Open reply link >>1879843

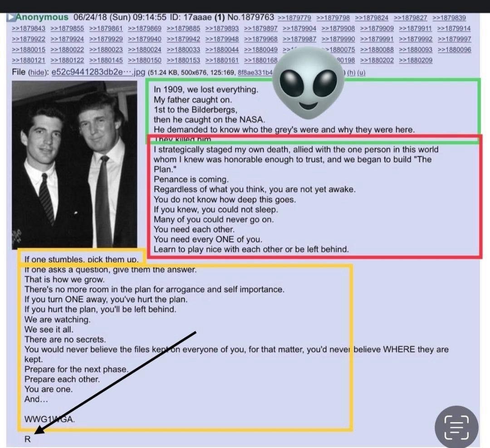click(x=29, y=29)
